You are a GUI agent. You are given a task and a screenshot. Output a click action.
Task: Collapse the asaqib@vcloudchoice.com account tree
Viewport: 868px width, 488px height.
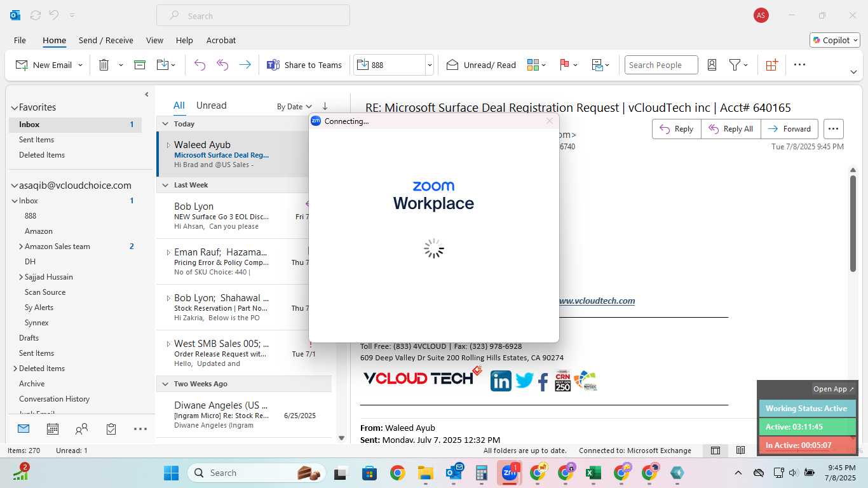point(14,186)
